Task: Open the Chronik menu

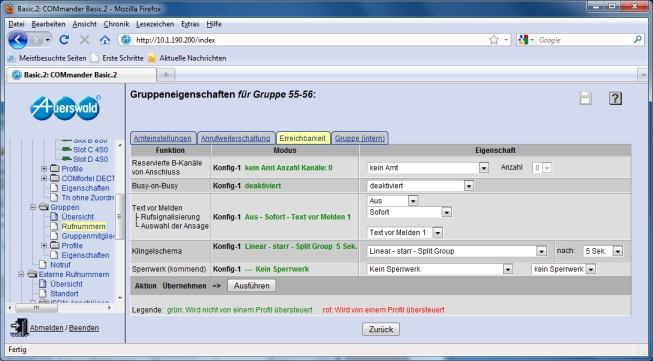Action: [x=116, y=24]
